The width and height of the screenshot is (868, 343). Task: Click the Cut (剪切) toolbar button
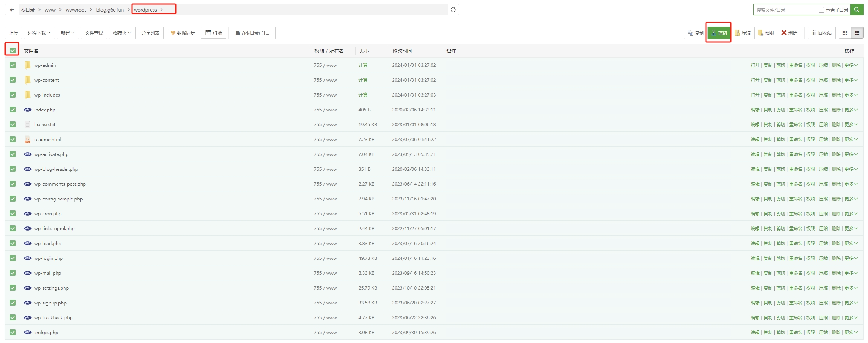(719, 33)
